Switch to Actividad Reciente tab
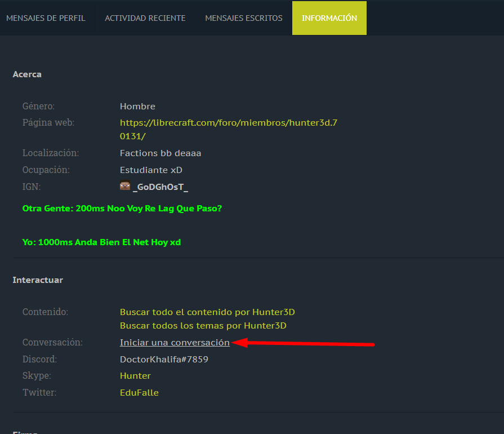The image size is (504, 434). click(x=145, y=18)
